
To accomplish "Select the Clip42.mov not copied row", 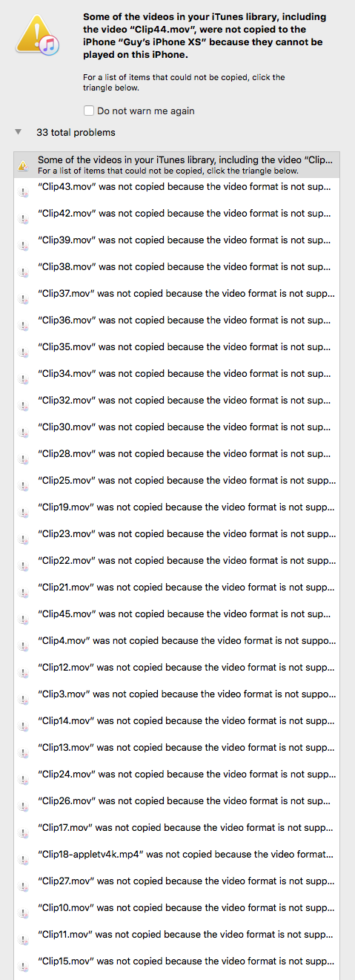I will tap(176, 214).
